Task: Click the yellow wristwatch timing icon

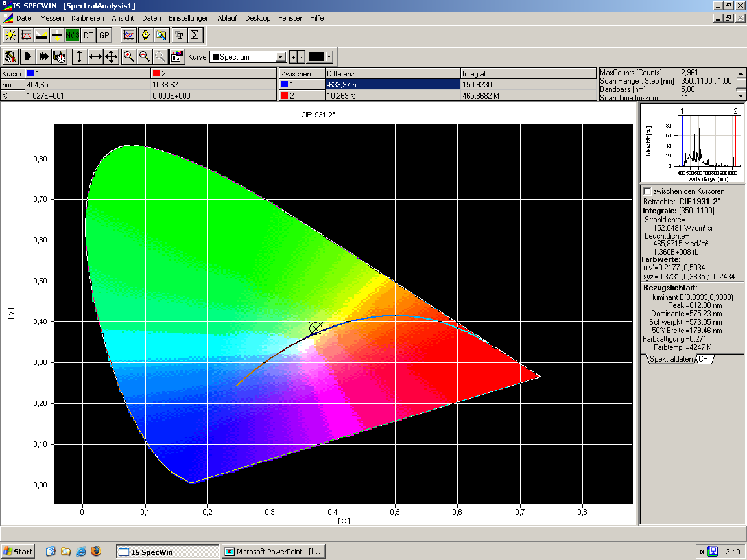Action: 145,35
